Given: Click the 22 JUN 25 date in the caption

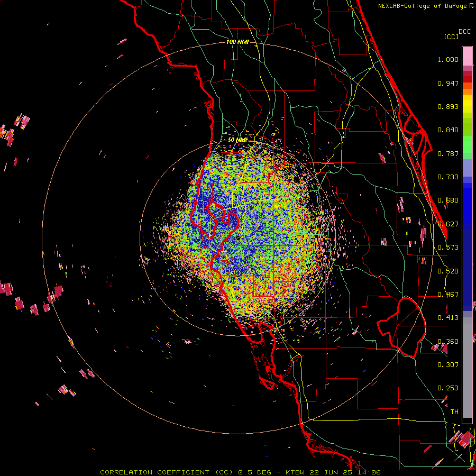Looking at the screenshot, I should (x=330, y=472).
